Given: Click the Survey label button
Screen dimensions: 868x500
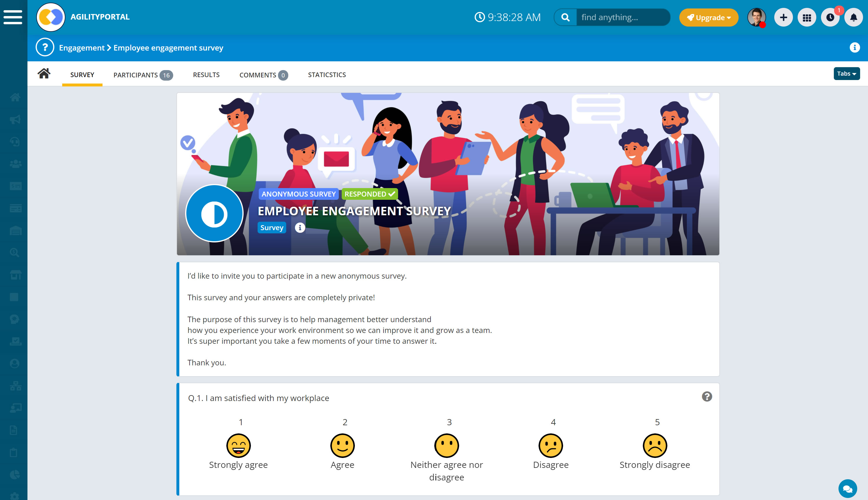Looking at the screenshot, I should (272, 228).
